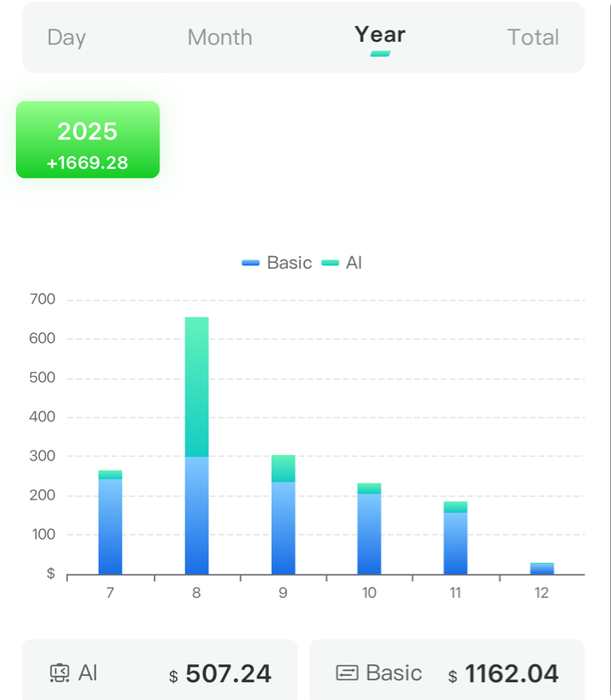Select the blue Basic bar for month 10
The image size is (611, 700).
click(370, 533)
